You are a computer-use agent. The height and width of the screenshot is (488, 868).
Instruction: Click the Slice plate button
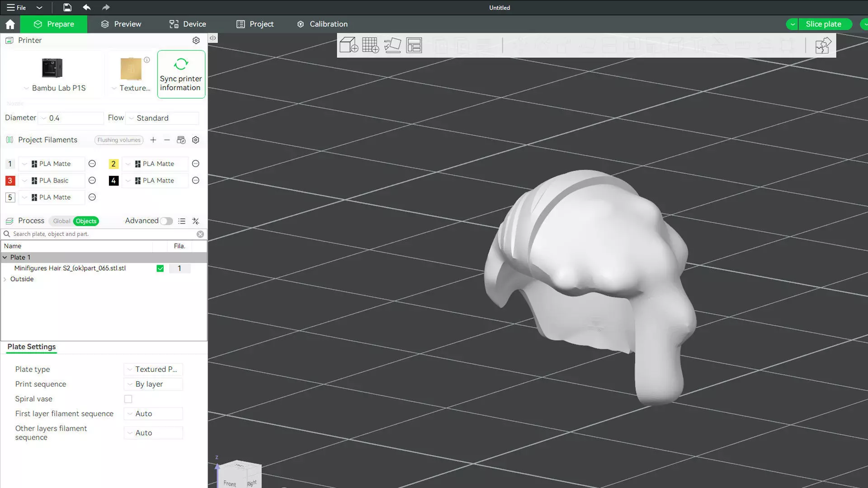coord(823,24)
